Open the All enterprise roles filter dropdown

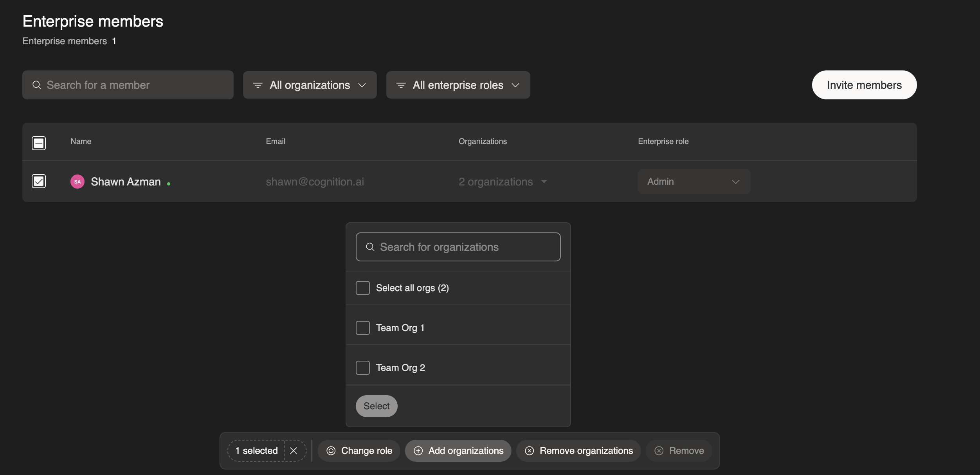[458, 85]
